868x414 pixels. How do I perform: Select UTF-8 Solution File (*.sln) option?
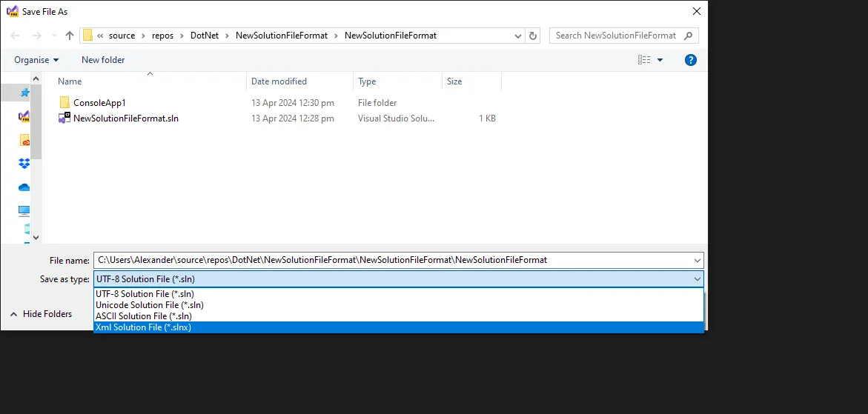tap(399, 294)
